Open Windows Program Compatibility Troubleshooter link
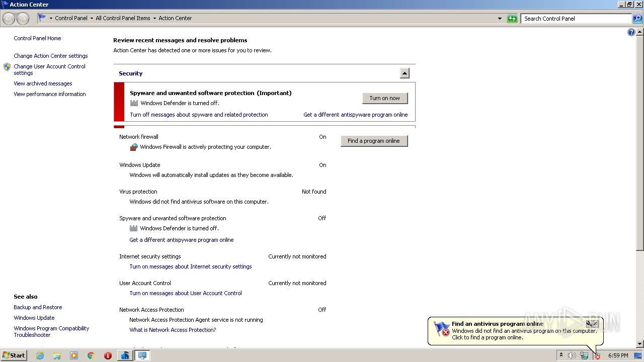The height and width of the screenshot is (362, 644). [51, 331]
